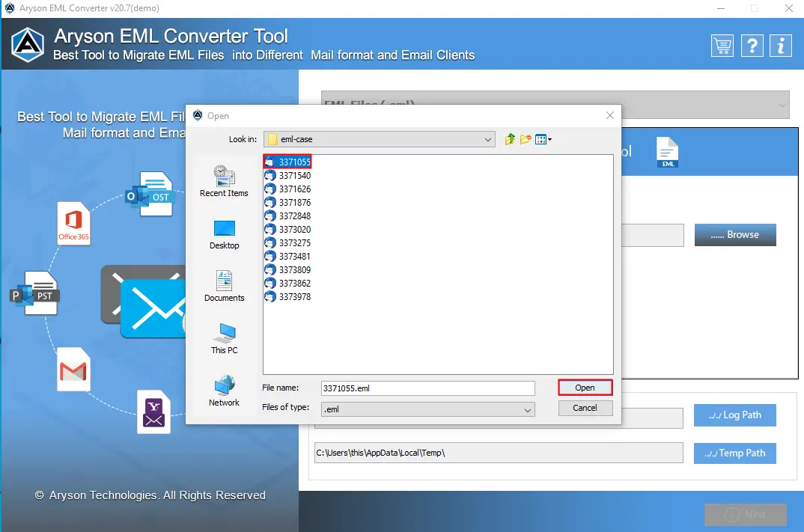The width and height of the screenshot is (804, 532).
Task: Expand EML Files format dropdown behind dialog
Action: 782,105
